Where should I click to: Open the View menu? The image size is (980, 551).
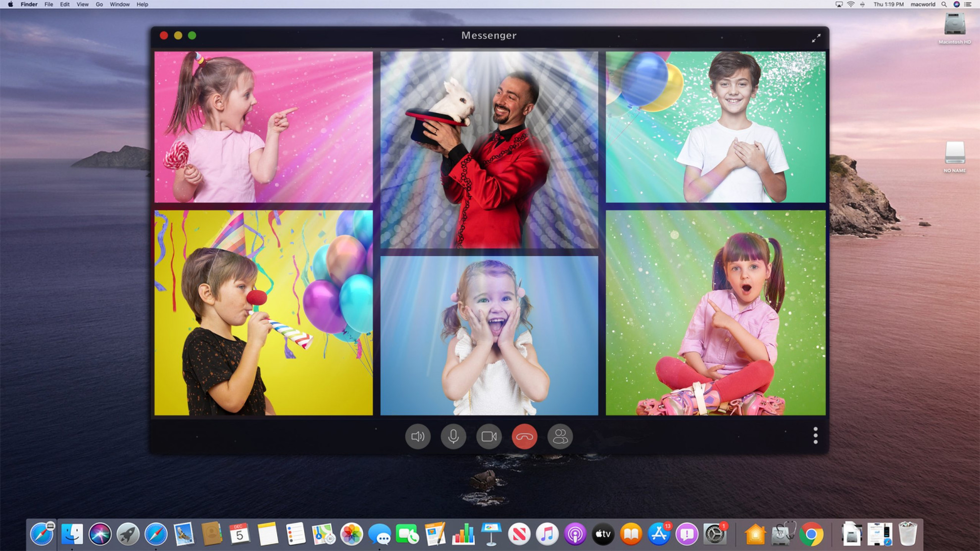[x=83, y=4]
